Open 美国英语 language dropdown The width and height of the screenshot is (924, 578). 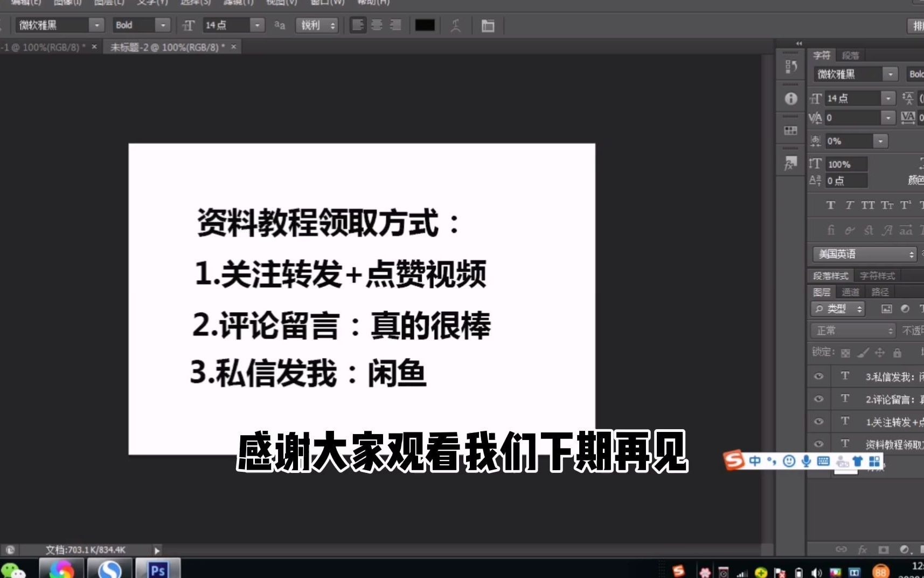(x=864, y=254)
